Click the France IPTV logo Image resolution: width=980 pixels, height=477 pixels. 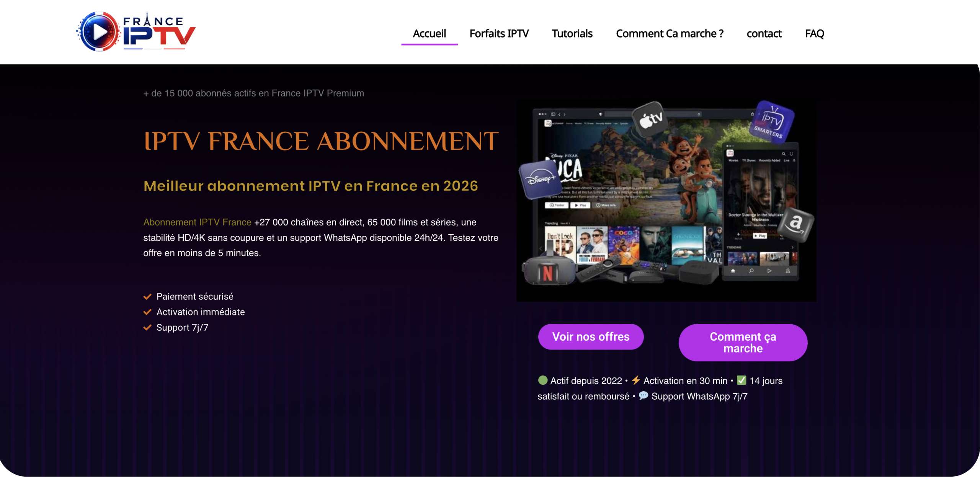[x=136, y=31]
